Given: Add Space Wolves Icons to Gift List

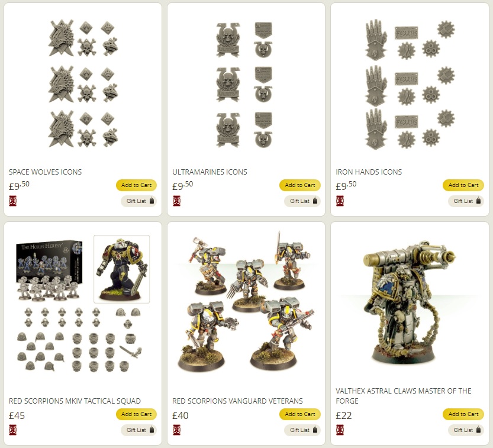Looking at the screenshot, I should pyautogui.click(x=138, y=201).
